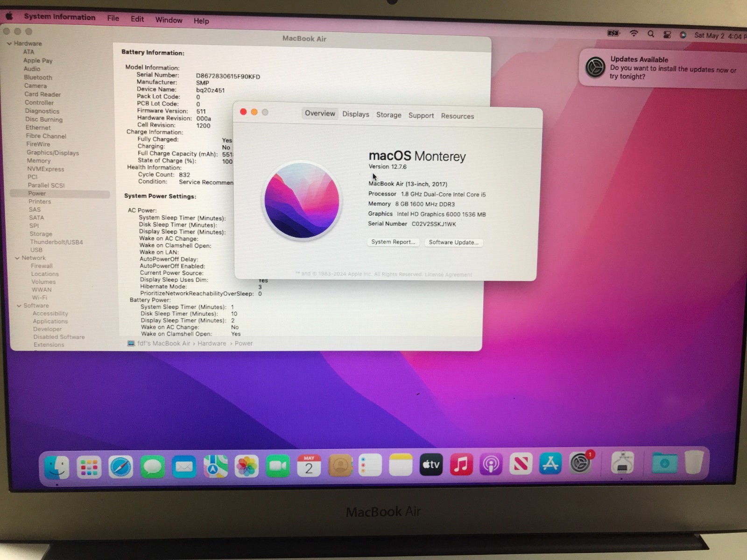
Task: Click System Information icon in Dock
Action: click(622, 463)
